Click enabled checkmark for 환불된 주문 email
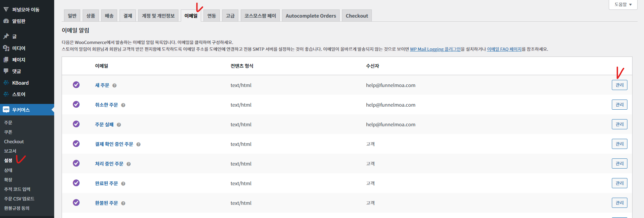The height and width of the screenshot is (218, 644). (76, 202)
